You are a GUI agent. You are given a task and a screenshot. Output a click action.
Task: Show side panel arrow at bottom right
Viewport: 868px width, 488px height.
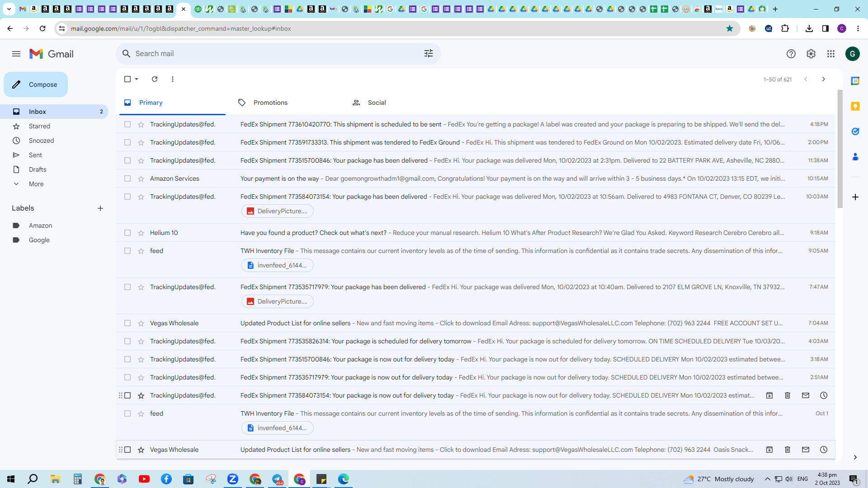point(855,457)
